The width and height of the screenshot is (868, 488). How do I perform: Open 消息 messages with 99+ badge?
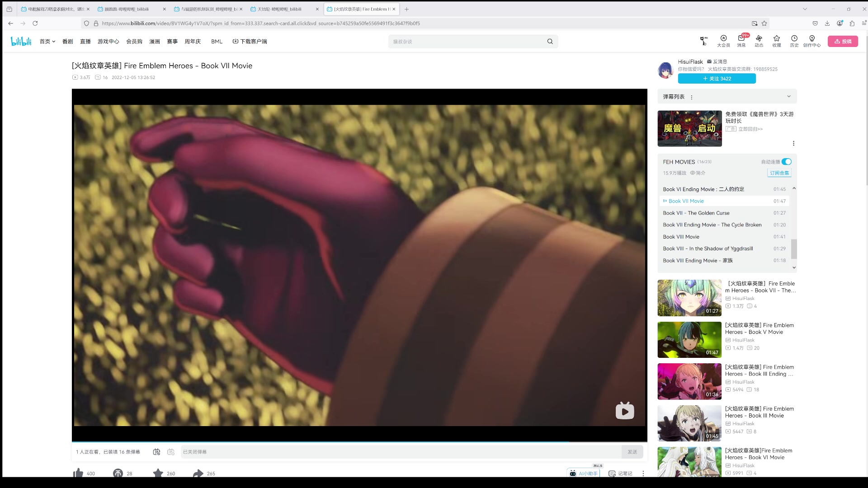pos(741,41)
